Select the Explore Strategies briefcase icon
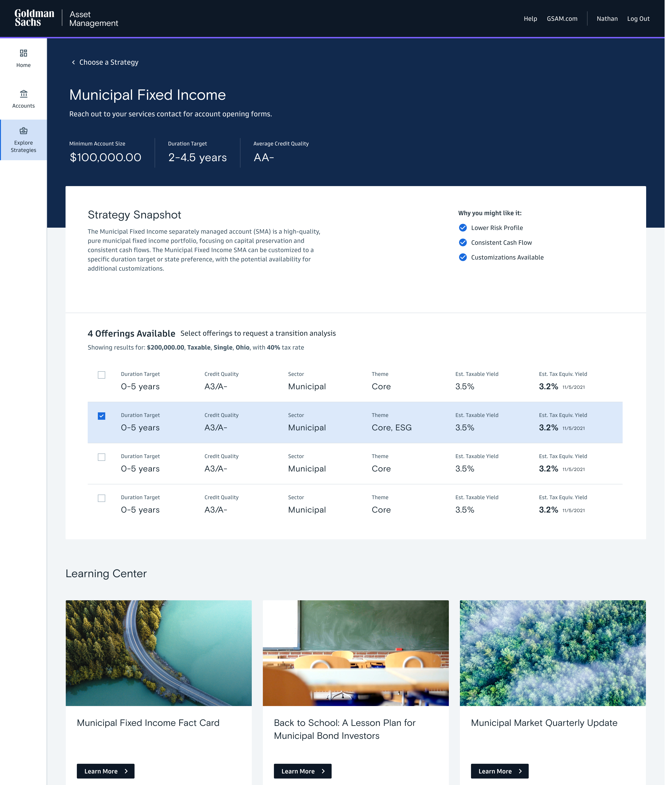 click(24, 131)
